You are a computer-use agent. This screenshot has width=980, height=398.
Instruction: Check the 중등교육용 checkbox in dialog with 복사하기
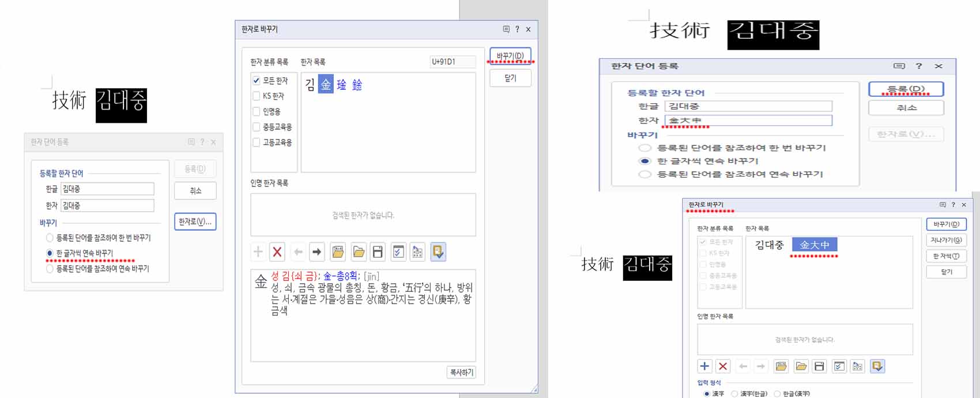[257, 127]
